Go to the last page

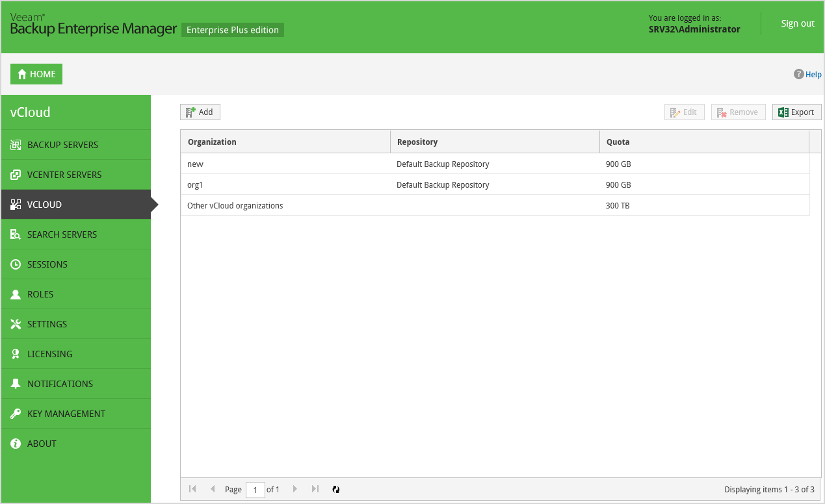[x=315, y=489]
